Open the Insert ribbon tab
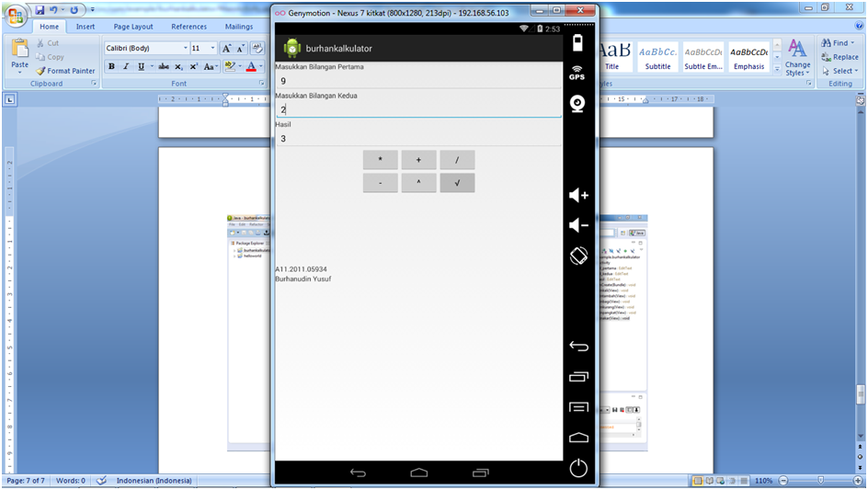 pyautogui.click(x=86, y=27)
